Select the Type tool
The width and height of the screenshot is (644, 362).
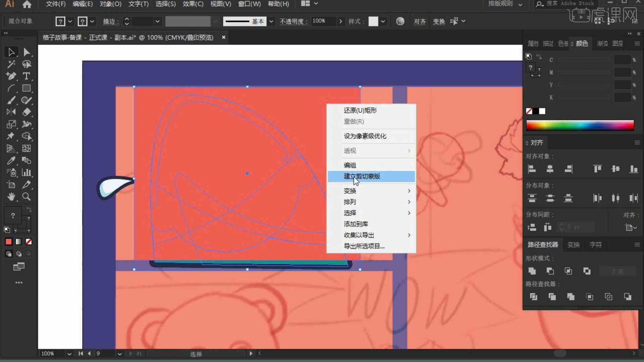26,76
